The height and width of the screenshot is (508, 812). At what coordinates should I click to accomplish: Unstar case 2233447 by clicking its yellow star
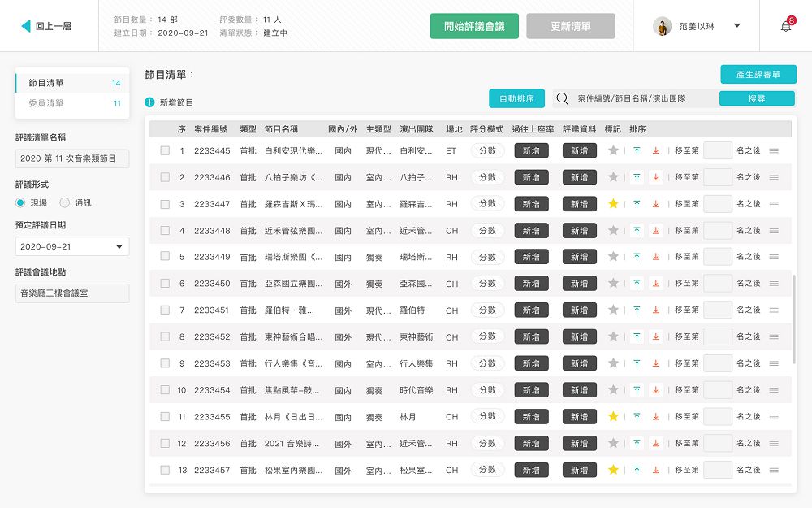click(x=613, y=204)
